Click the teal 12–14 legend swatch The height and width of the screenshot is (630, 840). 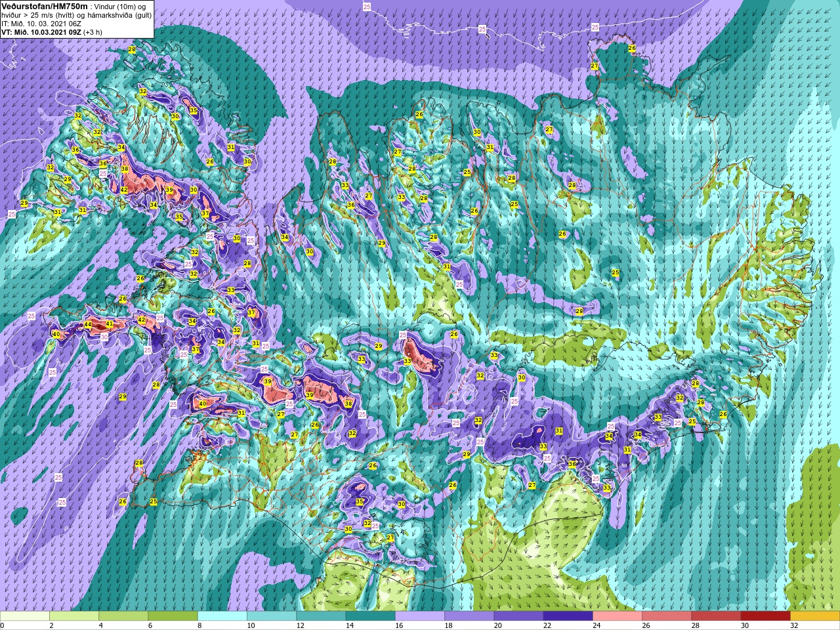(x=321, y=616)
